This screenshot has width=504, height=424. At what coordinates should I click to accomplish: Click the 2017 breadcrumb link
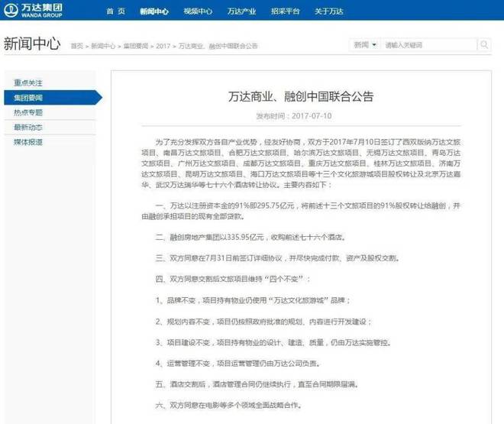click(x=163, y=46)
